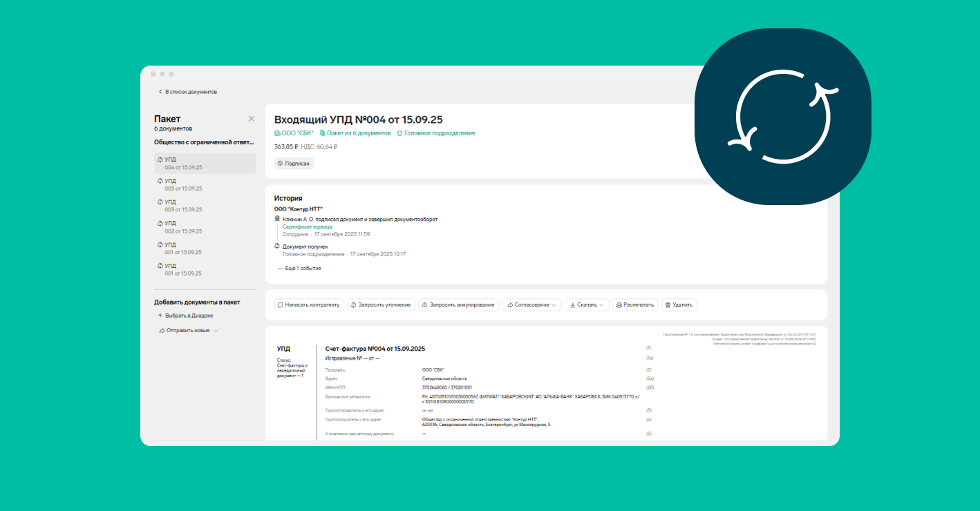
Task: Click the large circular sync arrows icon
Action: (782, 117)
